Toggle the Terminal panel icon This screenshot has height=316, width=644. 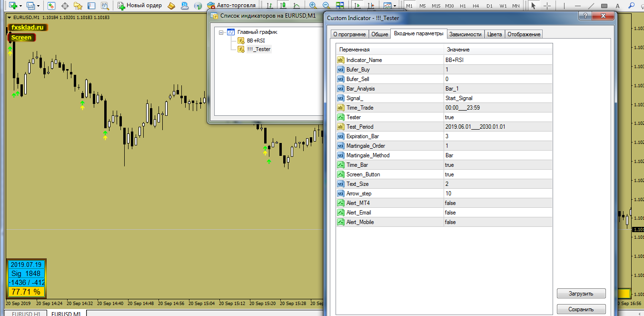point(92,6)
